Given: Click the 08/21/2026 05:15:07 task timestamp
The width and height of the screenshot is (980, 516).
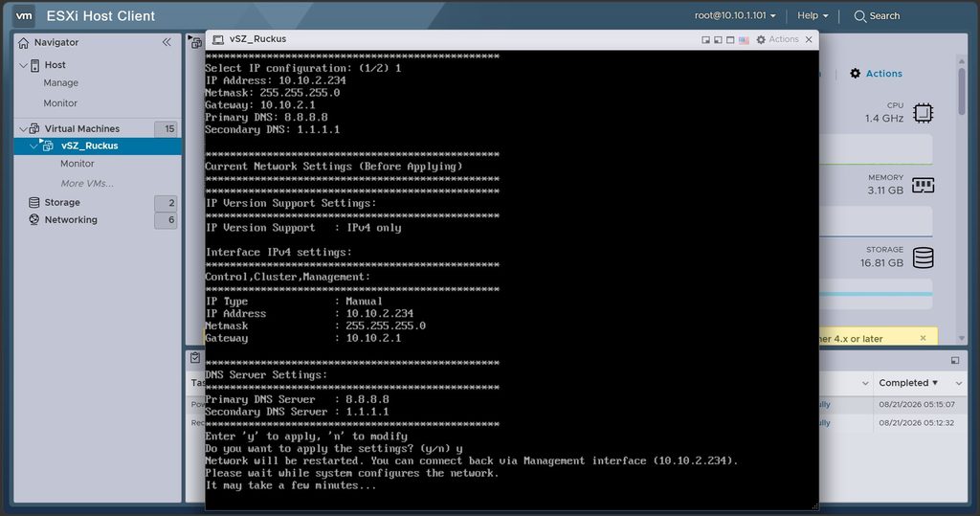Looking at the screenshot, I should tap(917, 405).
